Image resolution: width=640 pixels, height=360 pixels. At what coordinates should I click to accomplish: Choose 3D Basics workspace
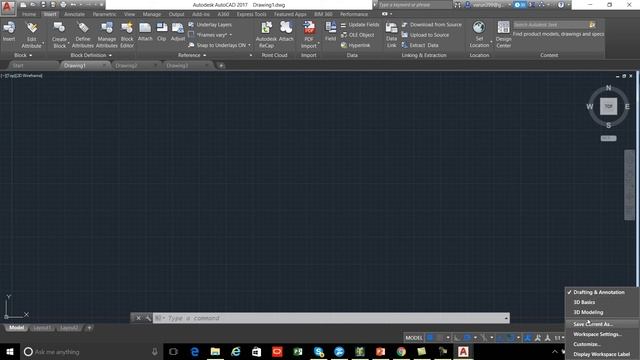584,302
